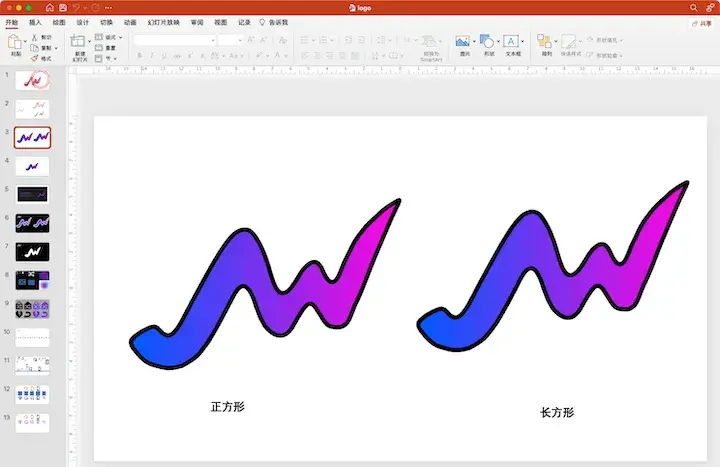Image resolution: width=720 pixels, height=467 pixels.
Task: Open the 幻灯片放映 ribbon tab
Action: point(163,23)
